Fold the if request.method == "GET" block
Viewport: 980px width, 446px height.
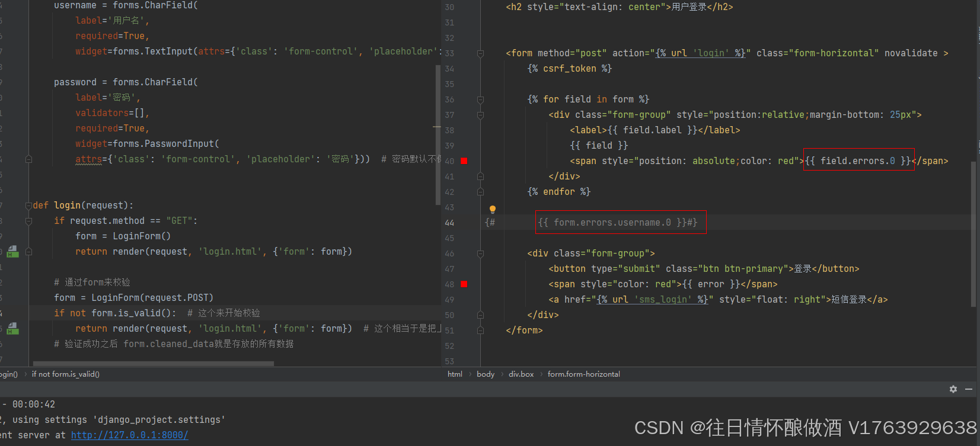coord(28,221)
